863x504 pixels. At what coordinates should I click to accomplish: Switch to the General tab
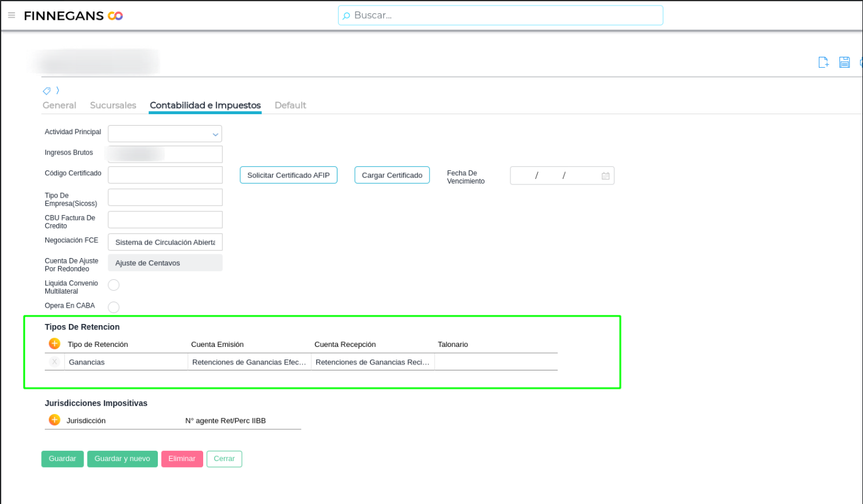click(x=59, y=105)
